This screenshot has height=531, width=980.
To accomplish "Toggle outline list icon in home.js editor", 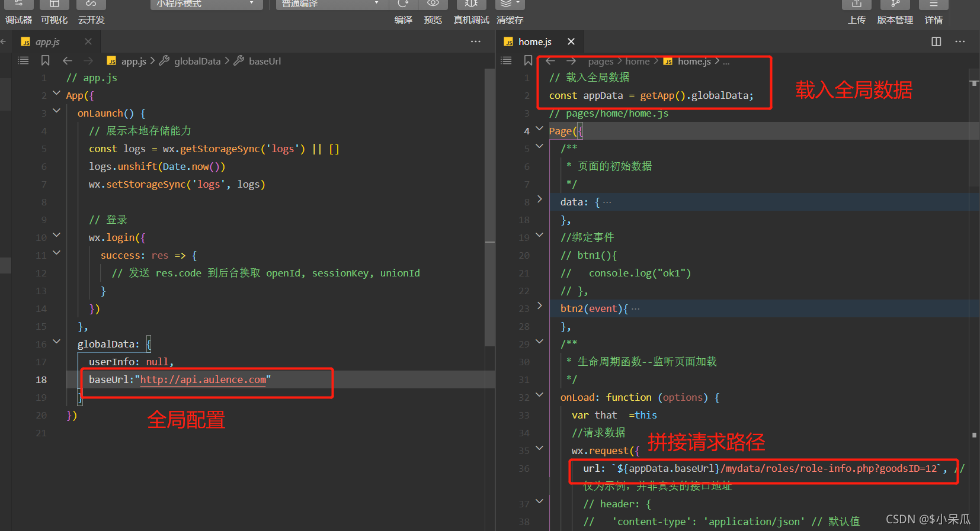I will (506, 60).
